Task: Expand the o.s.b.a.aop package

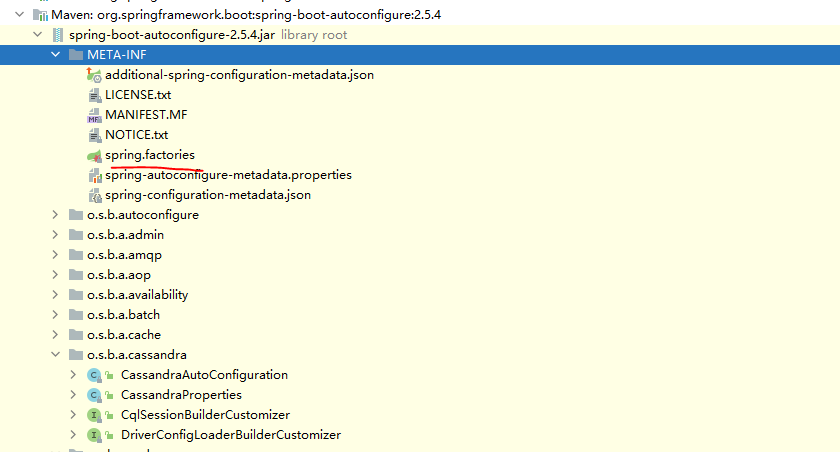Action: [55, 275]
